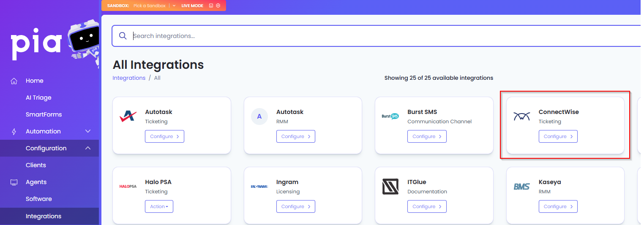644x225 pixels.
Task: Open Clients in sidebar
Action: pos(36,165)
